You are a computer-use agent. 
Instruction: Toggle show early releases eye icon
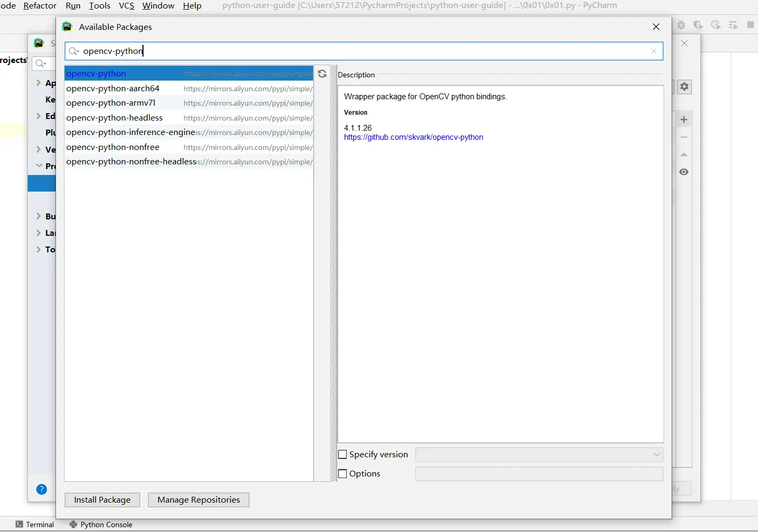pyautogui.click(x=684, y=172)
